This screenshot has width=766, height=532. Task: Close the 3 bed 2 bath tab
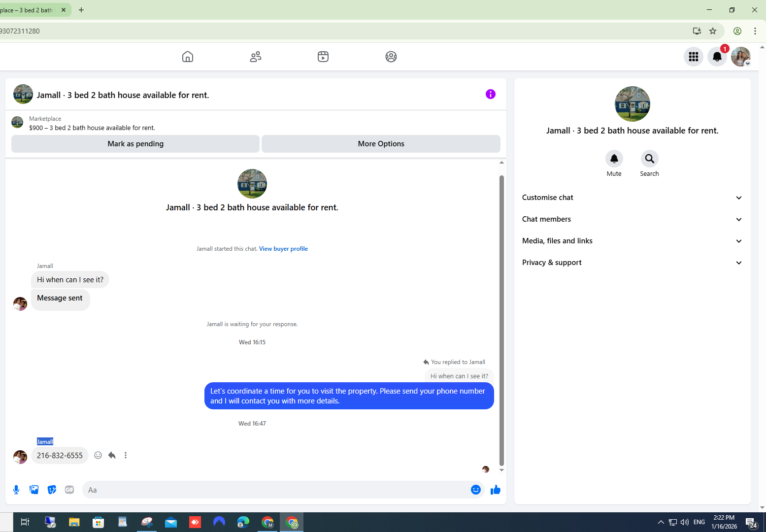[x=64, y=10]
